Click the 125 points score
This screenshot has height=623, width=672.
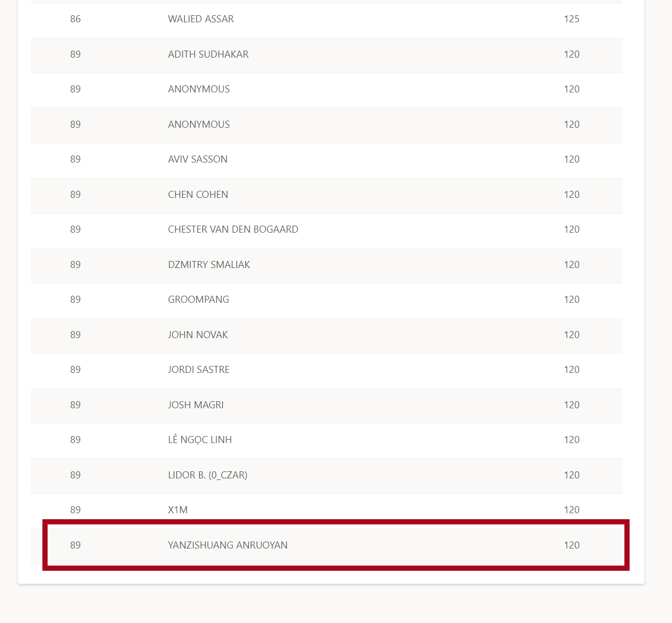click(571, 19)
